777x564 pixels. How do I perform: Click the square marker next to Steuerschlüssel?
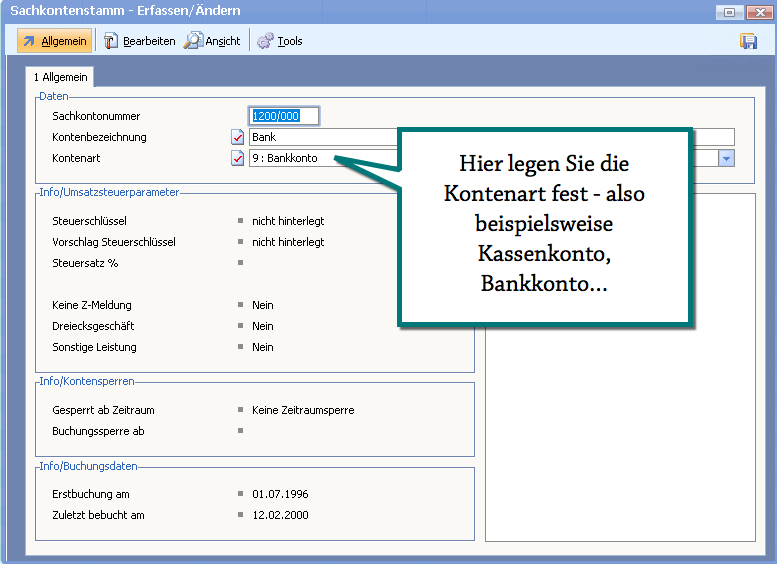point(240,221)
